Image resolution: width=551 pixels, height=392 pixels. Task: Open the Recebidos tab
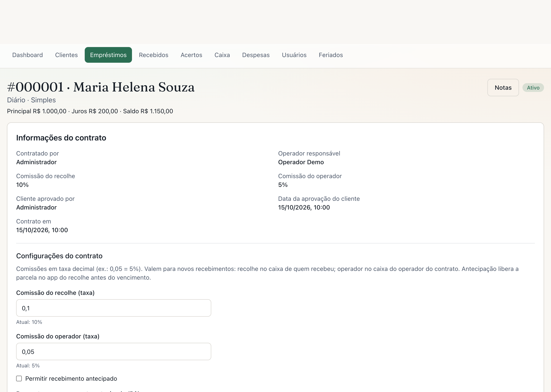154,55
